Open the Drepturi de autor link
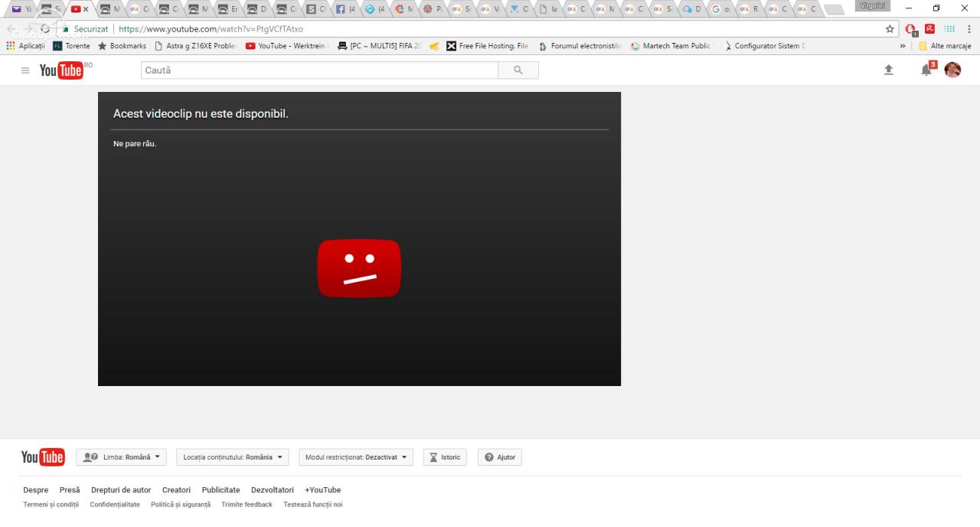The height and width of the screenshot is (527, 980). [x=121, y=490]
